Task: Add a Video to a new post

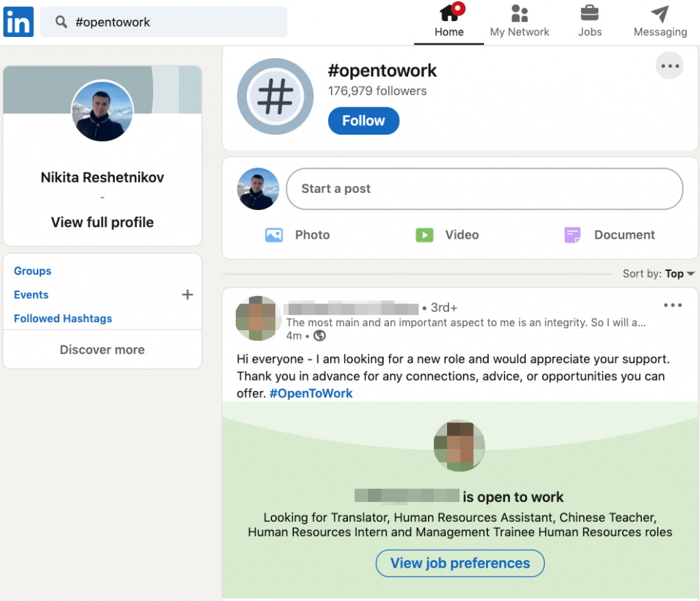Action: click(x=447, y=235)
